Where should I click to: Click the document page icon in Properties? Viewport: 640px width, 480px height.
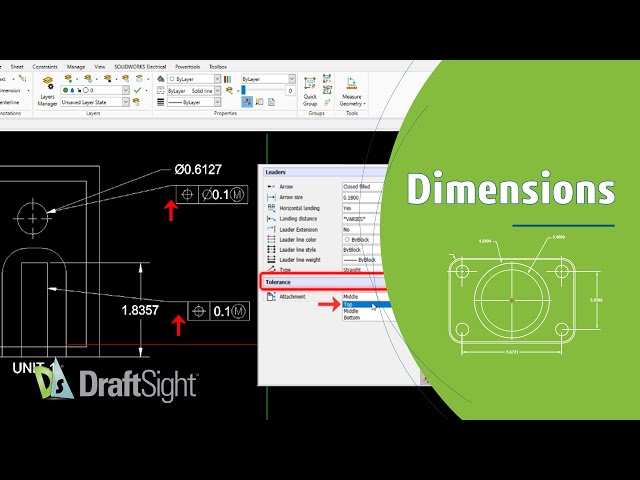271,102
